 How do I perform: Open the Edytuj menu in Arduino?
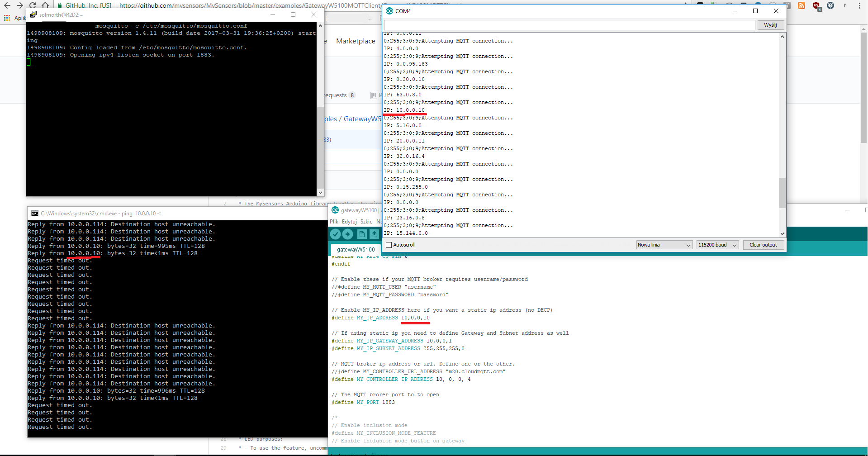point(349,222)
